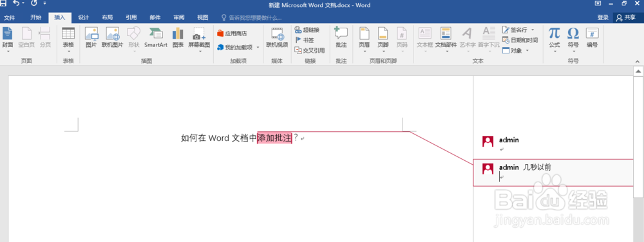Open ribbon display options
The height and width of the screenshot is (242, 644).
[x=598, y=3]
